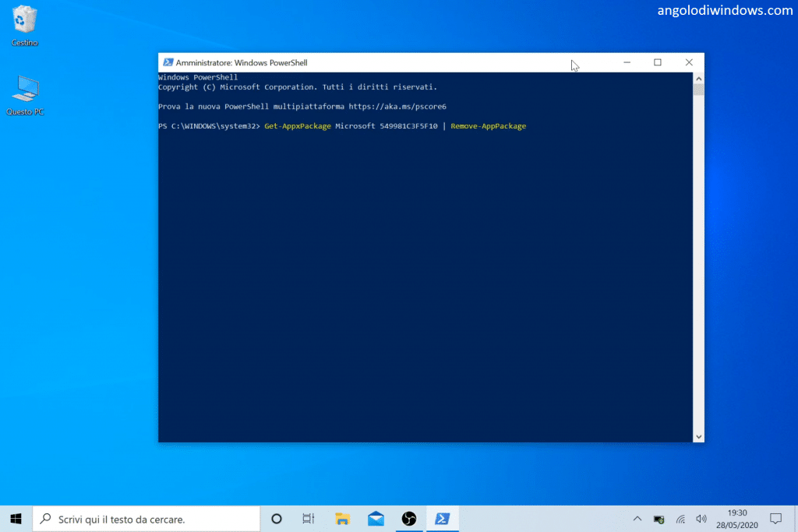Click the PowerShell taskbar button
Image resolution: width=798 pixels, height=532 pixels.
click(442, 518)
